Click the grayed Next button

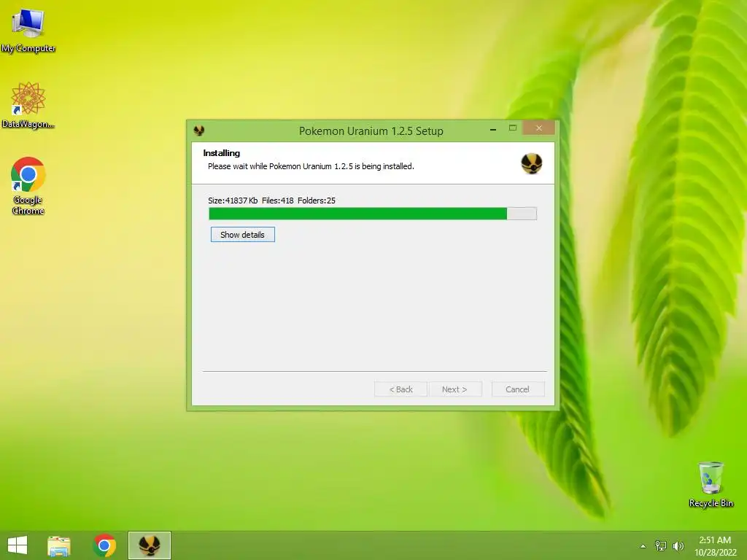(454, 389)
